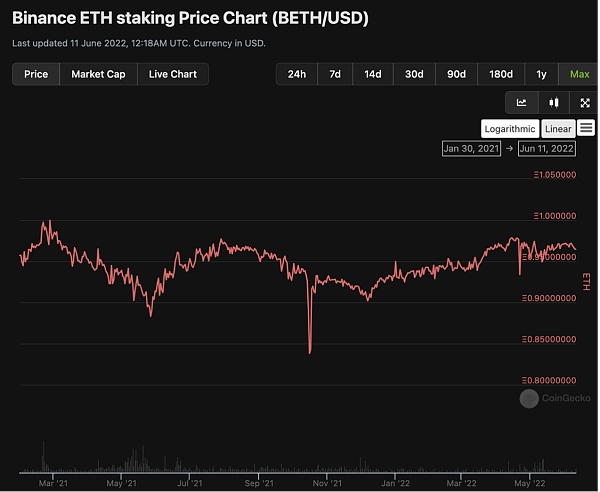Open the Live Chart tab
Image resolution: width=600 pixels, height=492 pixels.
[x=173, y=74]
